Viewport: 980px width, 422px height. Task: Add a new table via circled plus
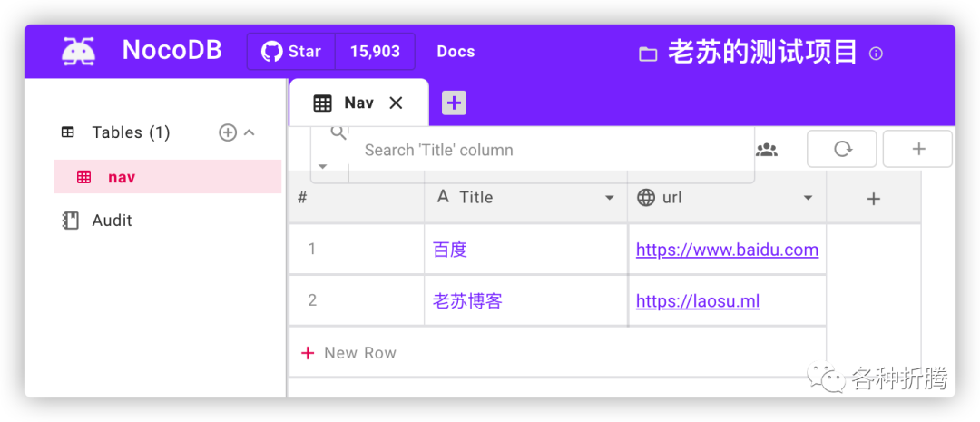(x=228, y=132)
